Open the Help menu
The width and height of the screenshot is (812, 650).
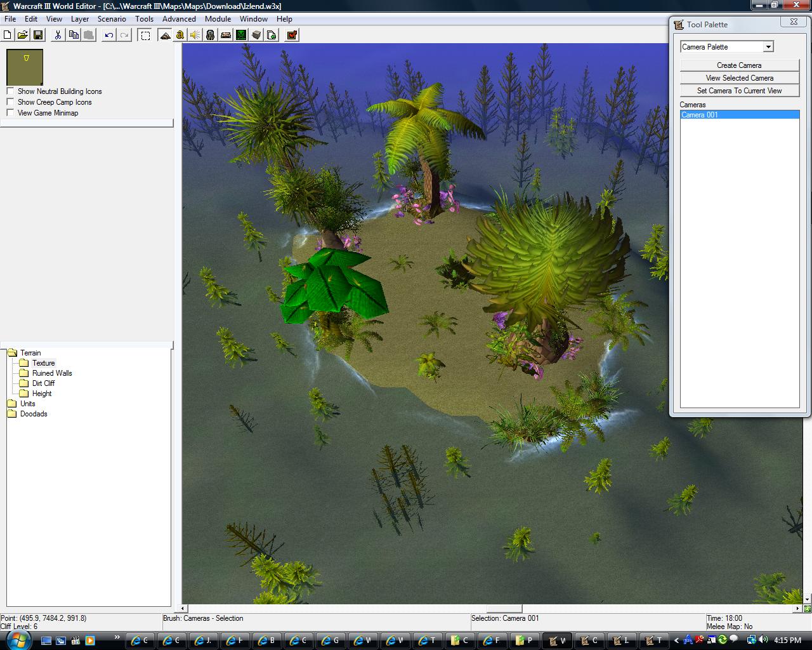click(x=284, y=19)
